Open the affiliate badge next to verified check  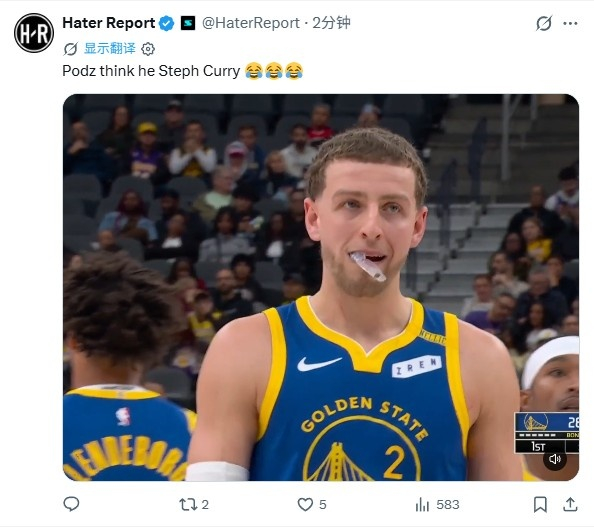pos(188,23)
